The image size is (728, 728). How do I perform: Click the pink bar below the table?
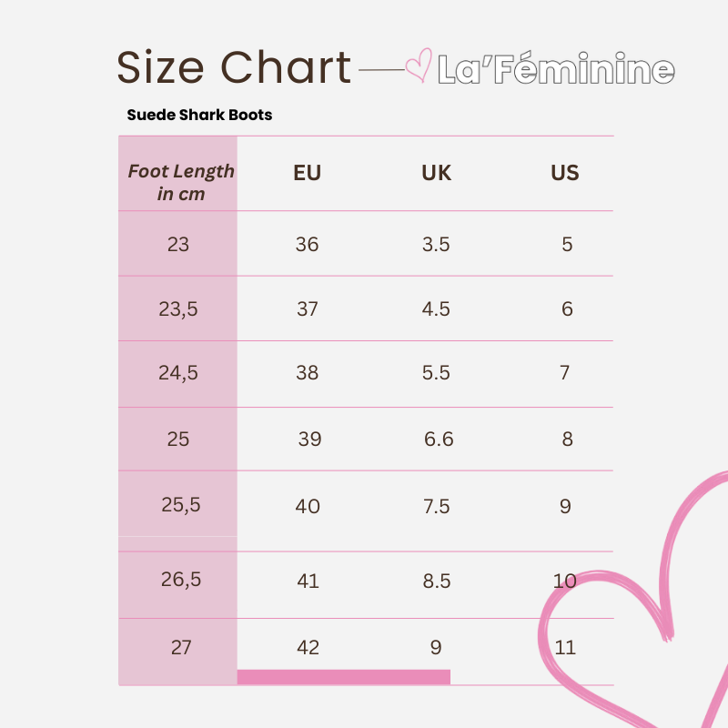click(344, 676)
